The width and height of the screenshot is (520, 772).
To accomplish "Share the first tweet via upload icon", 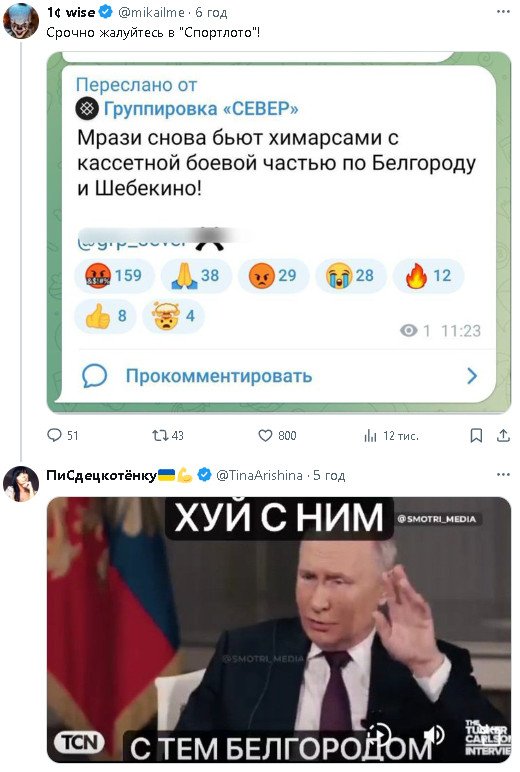I will click(503, 435).
